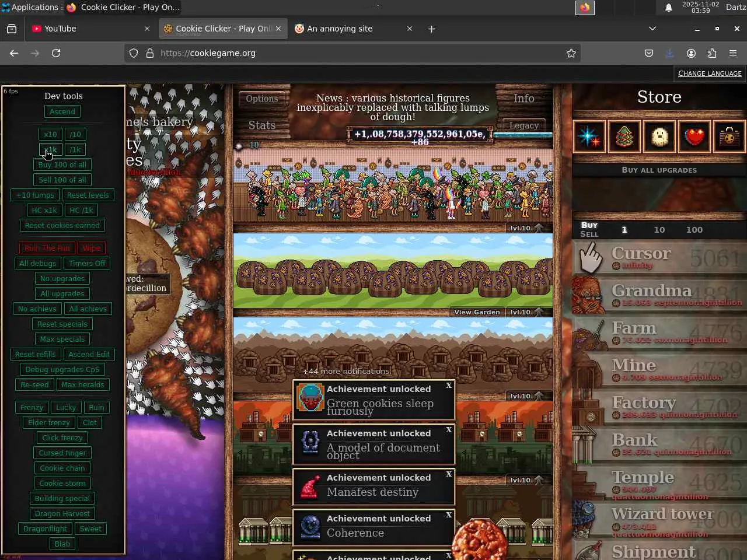
Task: Trigger Dragon Harvest in Dev tools
Action: (x=62, y=513)
